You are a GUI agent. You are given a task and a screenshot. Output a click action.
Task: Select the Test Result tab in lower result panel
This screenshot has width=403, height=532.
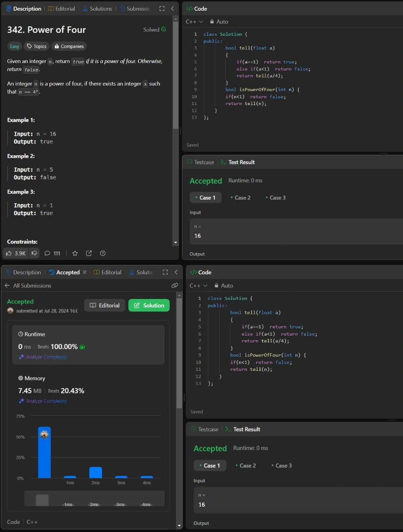pos(243,429)
